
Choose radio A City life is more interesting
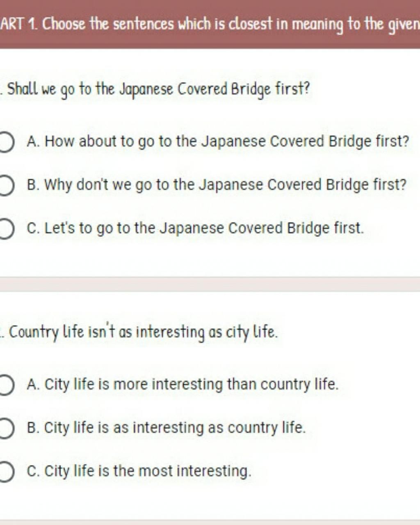6,385
